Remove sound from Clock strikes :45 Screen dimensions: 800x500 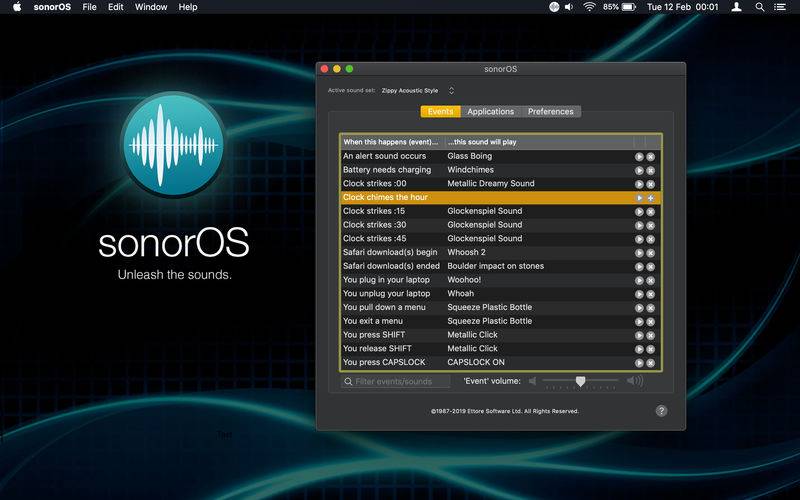[x=651, y=239]
